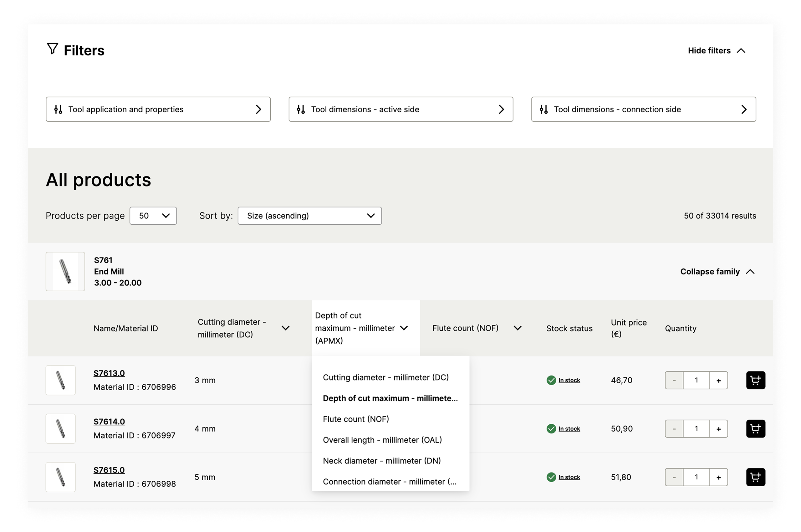Screen dimensions: 801x532
Task: Expand Flute count (NOF) column dropdown
Action: point(518,328)
